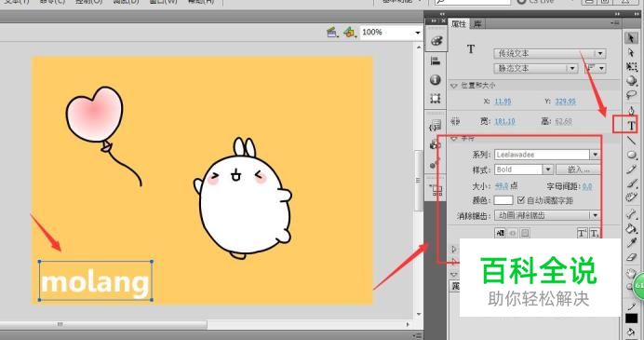Switch to the 属性 properties tab
Image resolution: width=644 pixels, height=340 pixels.
pos(459,24)
